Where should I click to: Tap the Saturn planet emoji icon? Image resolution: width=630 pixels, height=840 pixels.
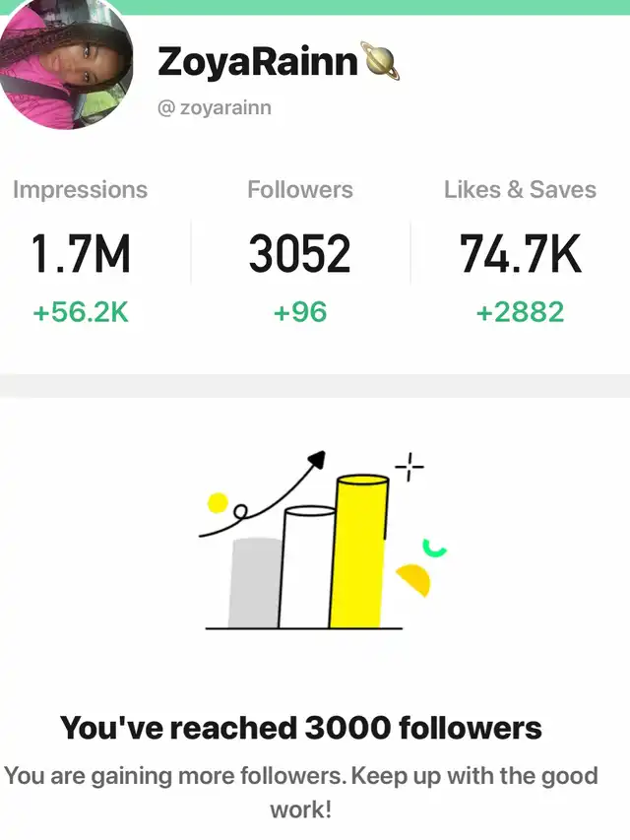(x=381, y=60)
